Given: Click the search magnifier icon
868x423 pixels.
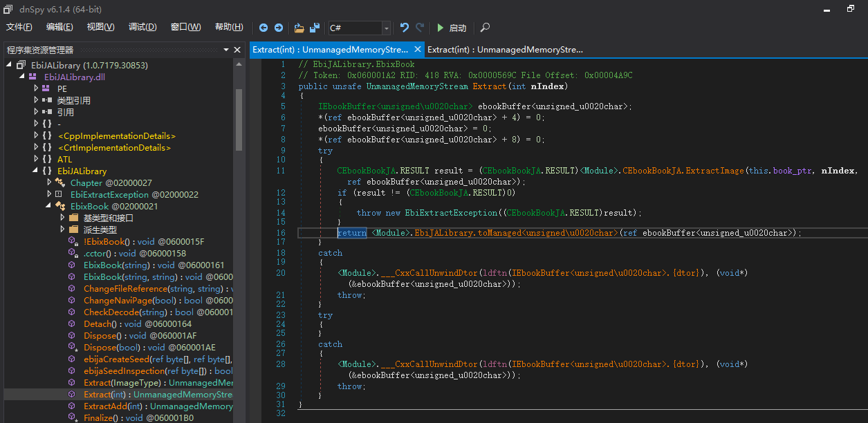Looking at the screenshot, I should click(485, 28).
